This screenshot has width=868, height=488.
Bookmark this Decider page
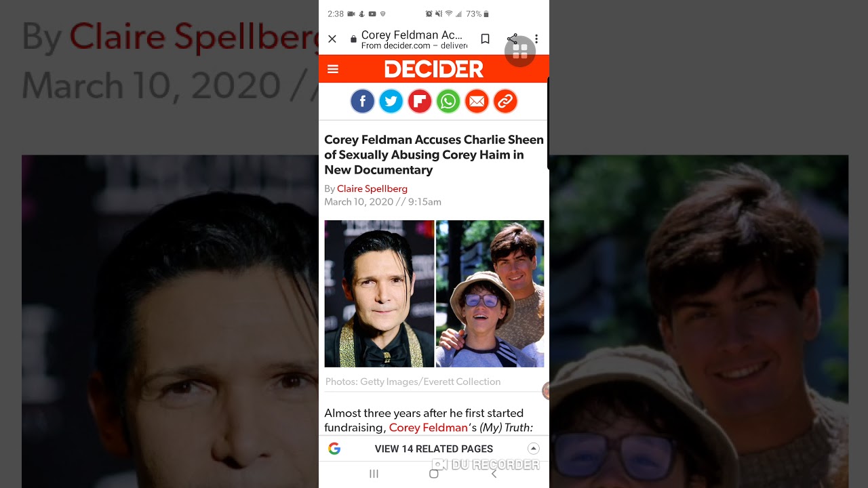(x=485, y=39)
